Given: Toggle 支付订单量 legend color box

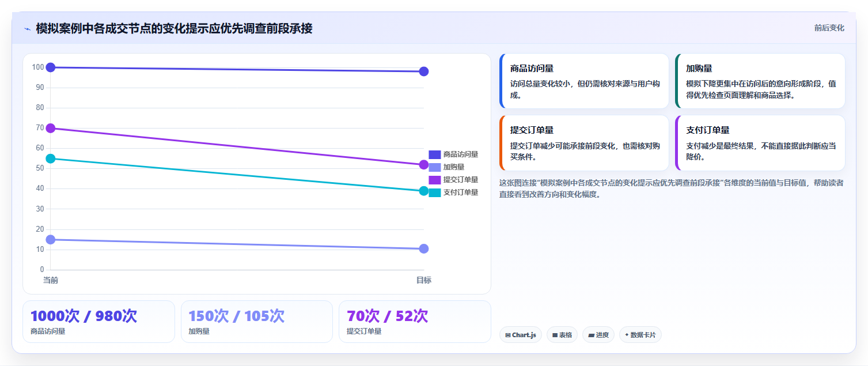Looking at the screenshot, I should click(x=435, y=193).
